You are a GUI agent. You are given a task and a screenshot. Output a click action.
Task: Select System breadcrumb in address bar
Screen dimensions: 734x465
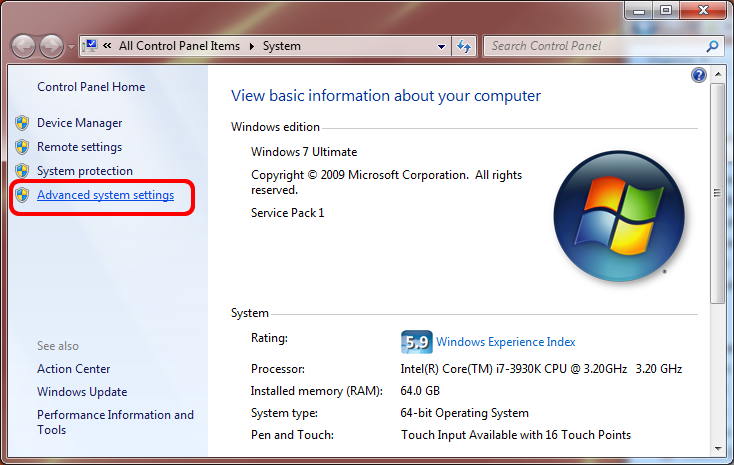coord(282,46)
